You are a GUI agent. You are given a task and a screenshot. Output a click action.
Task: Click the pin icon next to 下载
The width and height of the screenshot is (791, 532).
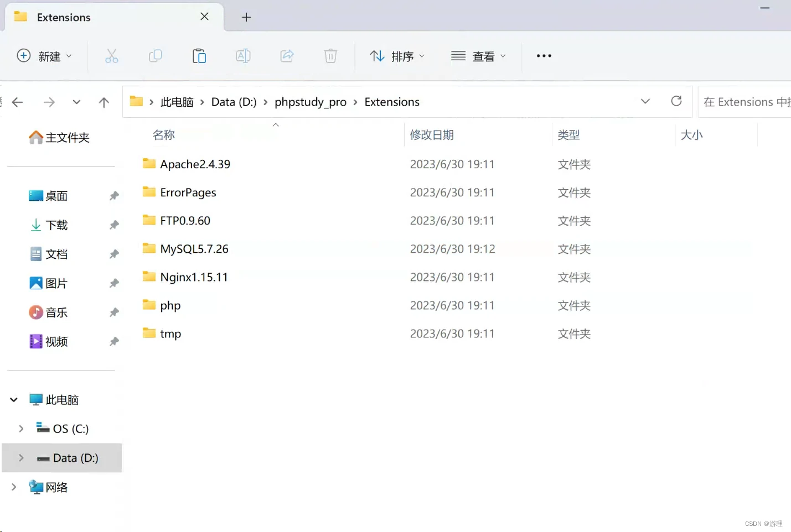click(114, 225)
